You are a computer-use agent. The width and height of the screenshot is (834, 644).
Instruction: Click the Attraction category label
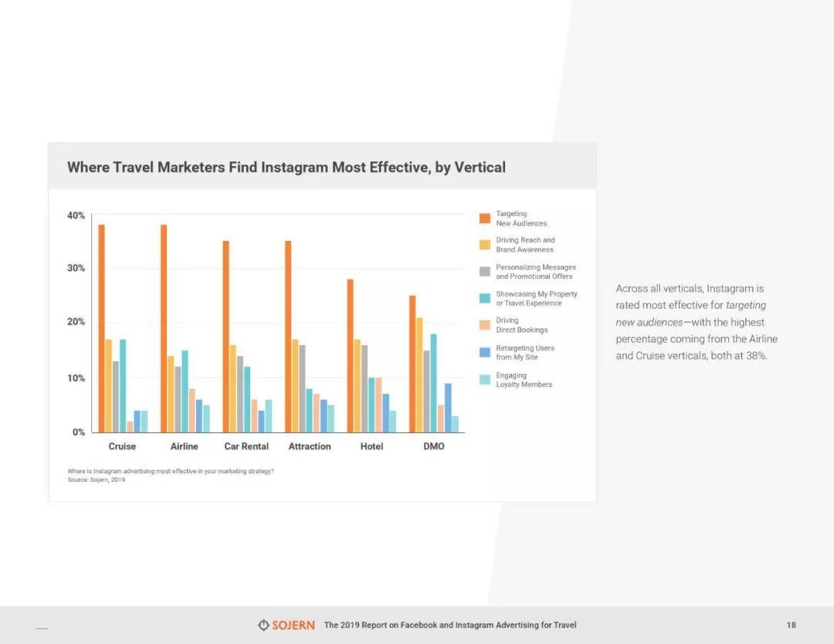(x=310, y=446)
